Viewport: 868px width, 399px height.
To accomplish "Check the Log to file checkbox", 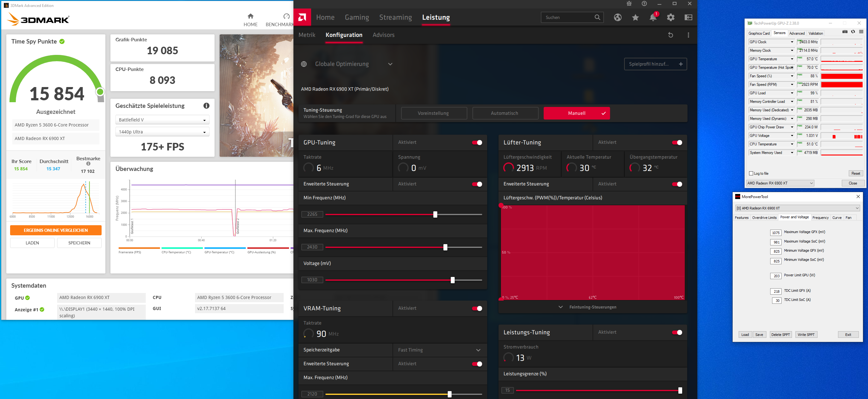I will tap(751, 173).
